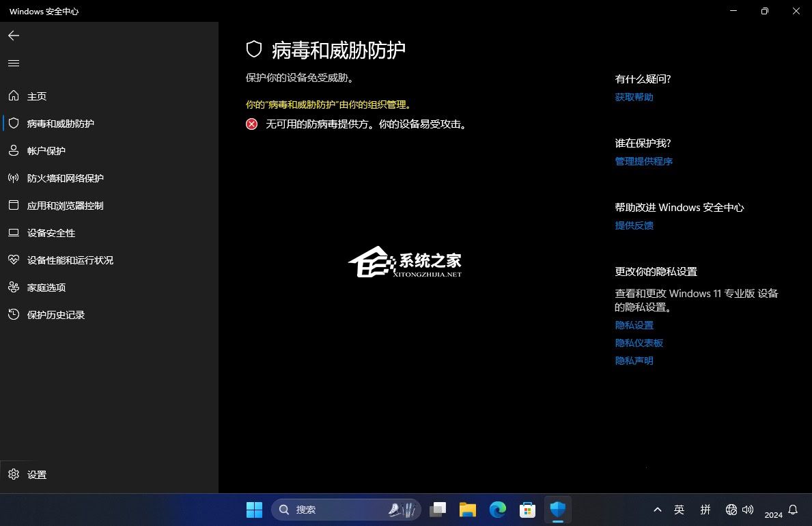
Task: Click the 提供反馈 link
Action: (x=634, y=225)
